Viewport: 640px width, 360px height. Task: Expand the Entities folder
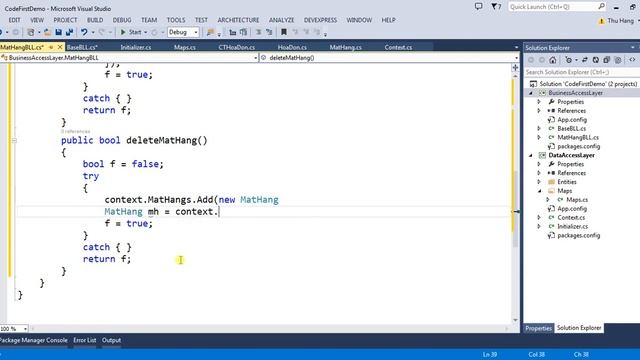pos(539,182)
